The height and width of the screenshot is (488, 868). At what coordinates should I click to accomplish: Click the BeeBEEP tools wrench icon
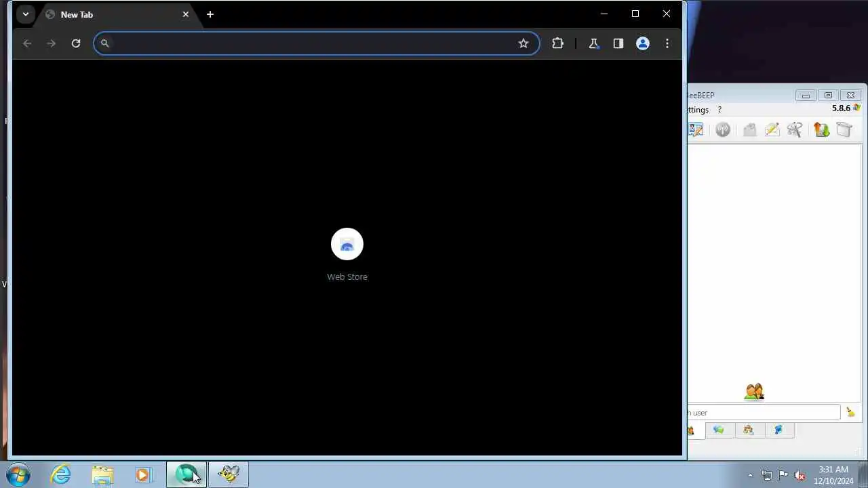pyautogui.click(x=795, y=129)
